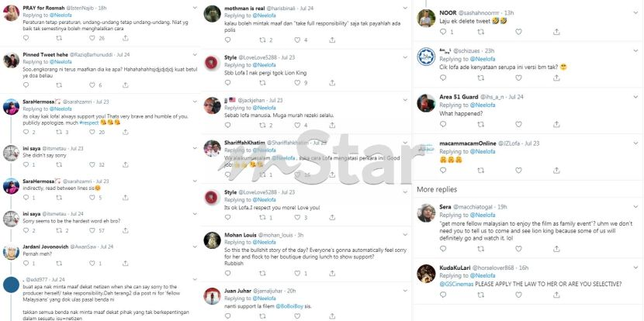Image resolution: width=644 pixels, height=321 pixels.
Task: Like Style's 'nak pergi tgok Lion King' tweet
Action: point(297,82)
